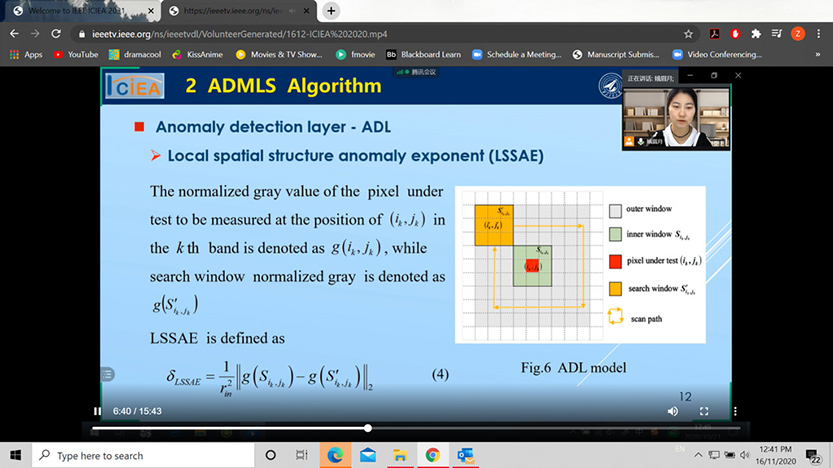833x468 pixels.
Task: Open the Apps bookmarks shortcut
Action: [x=26, y=54]
